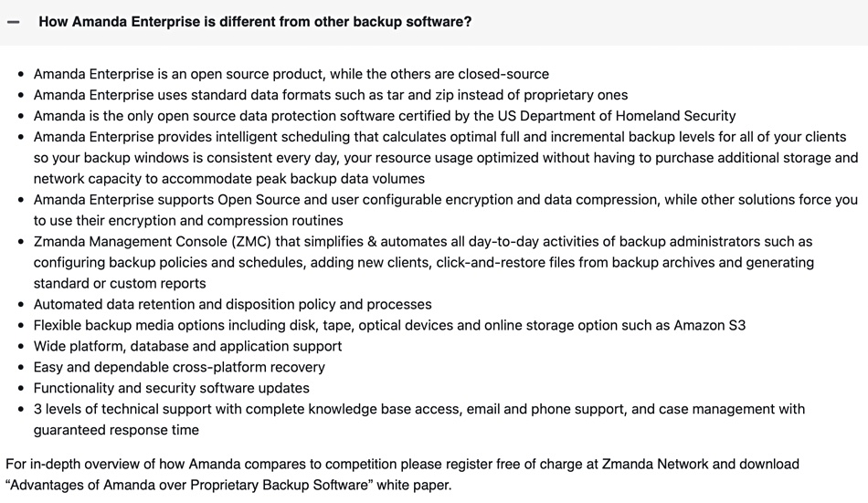
Task: Click the 'standard or custom reports' line
Action: tap(120, 283)
